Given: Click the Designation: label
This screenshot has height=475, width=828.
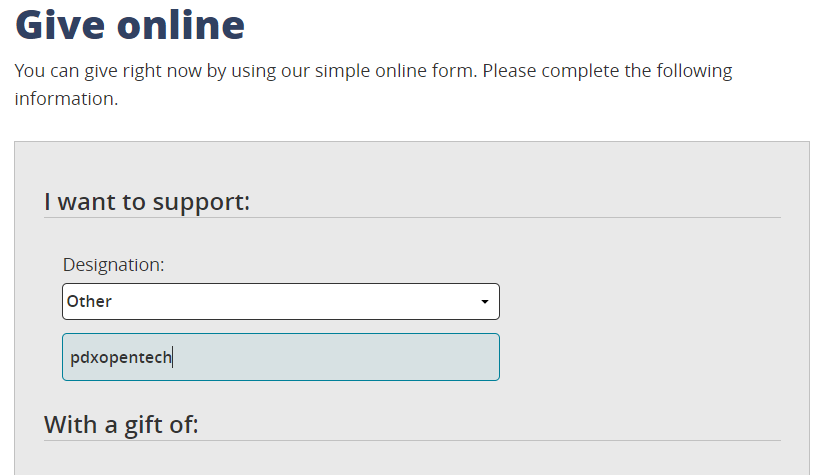Looking at the screenshot, I should tap(114, 264).
